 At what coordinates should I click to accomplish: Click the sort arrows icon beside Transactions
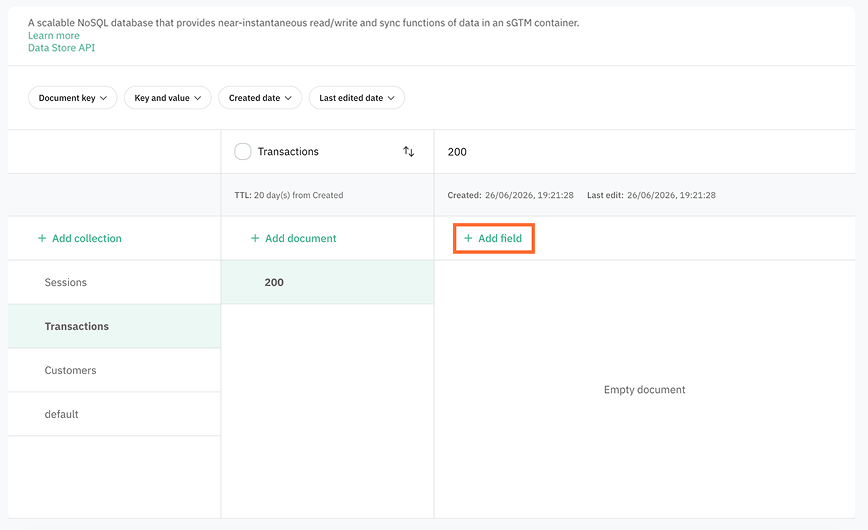[x=409, y=151]
